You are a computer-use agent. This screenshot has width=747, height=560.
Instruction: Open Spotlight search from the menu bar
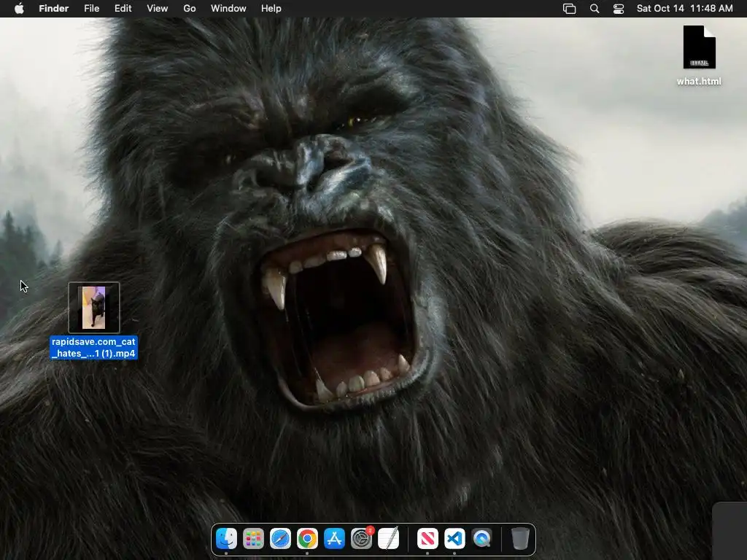pyautogui.click(x=595, y=9)
